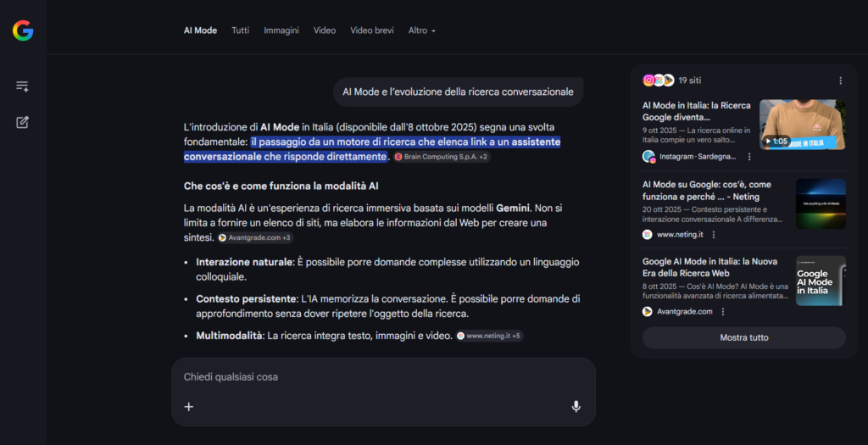Switch to the Tutti tab
The height and width of the screenshot is (445, 868).
click(240, 31)
